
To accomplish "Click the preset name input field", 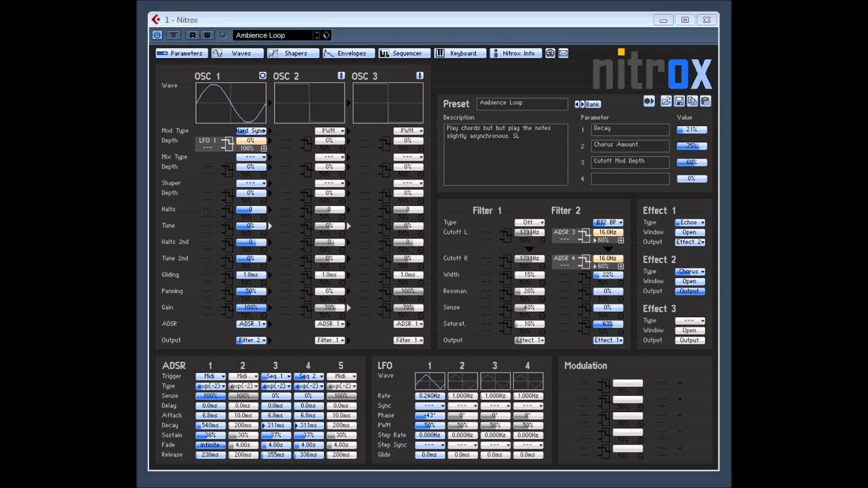I will click(522, 104).
